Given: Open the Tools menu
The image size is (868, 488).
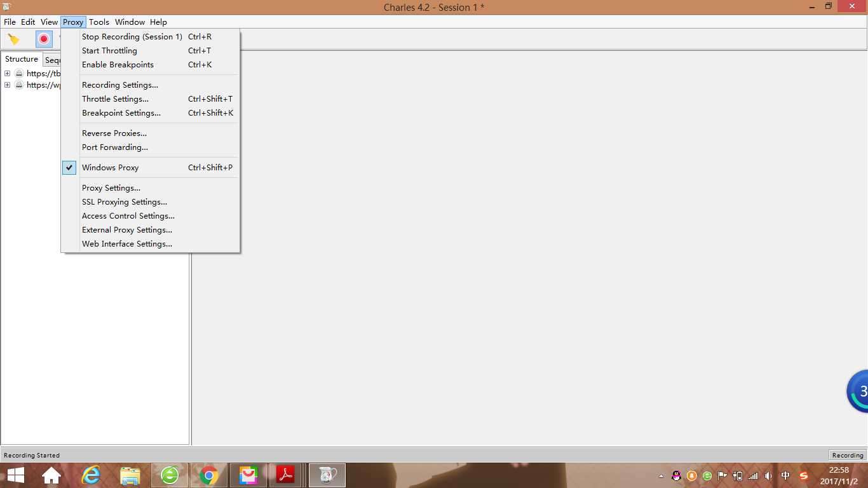Looking at the screenshot, I should [99, 22].
